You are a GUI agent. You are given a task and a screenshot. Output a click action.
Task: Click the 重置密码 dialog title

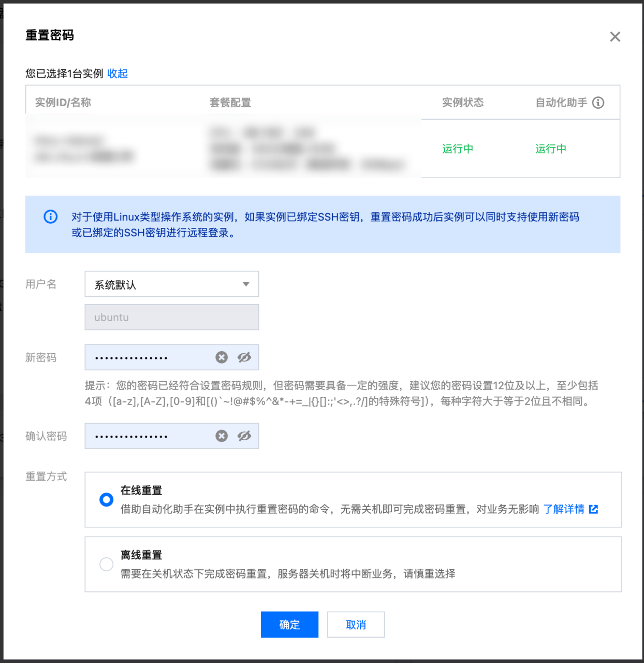(x=50, y=35)
